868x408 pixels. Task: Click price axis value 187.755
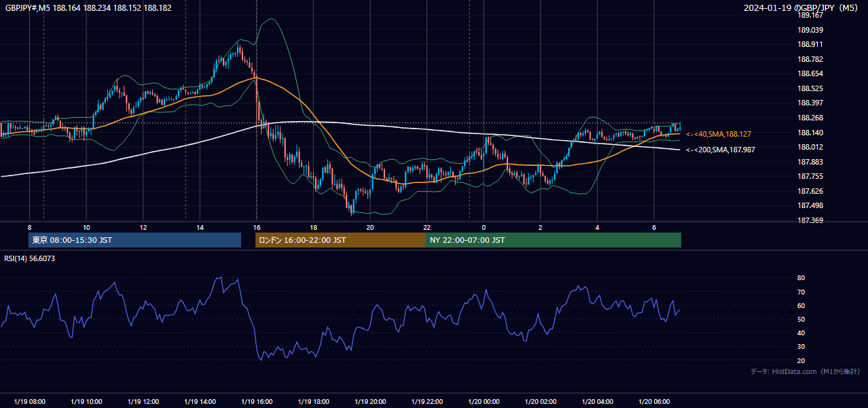pos(810,176)
